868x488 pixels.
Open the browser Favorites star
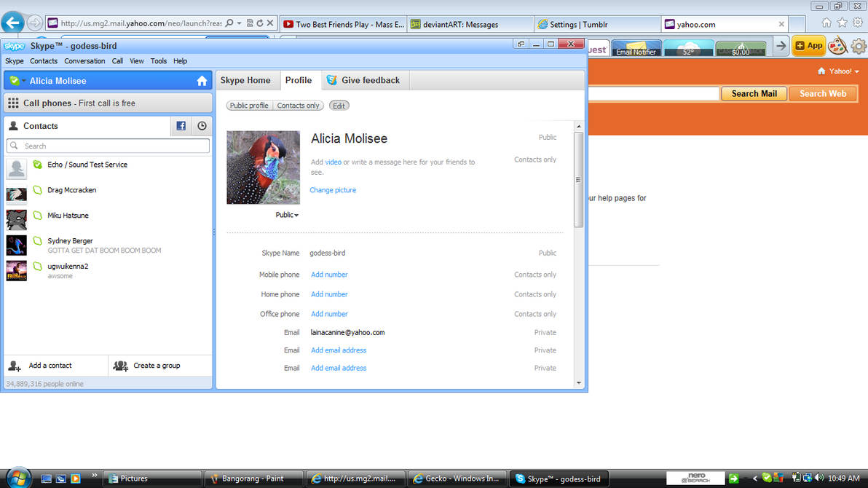click(x=842, y=23)
